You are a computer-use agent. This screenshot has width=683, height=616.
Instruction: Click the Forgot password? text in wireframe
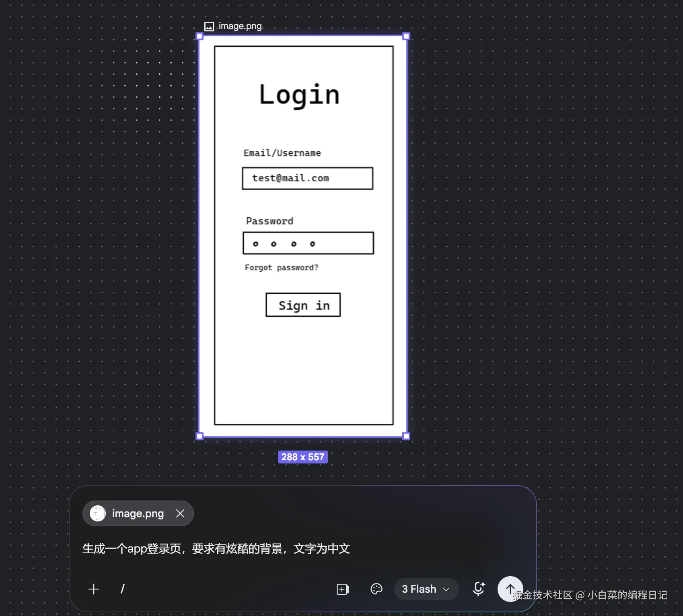click(282, 268)
